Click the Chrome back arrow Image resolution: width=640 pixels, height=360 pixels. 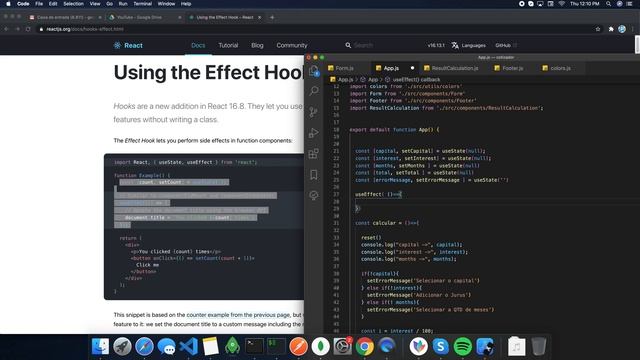[6, 29]
